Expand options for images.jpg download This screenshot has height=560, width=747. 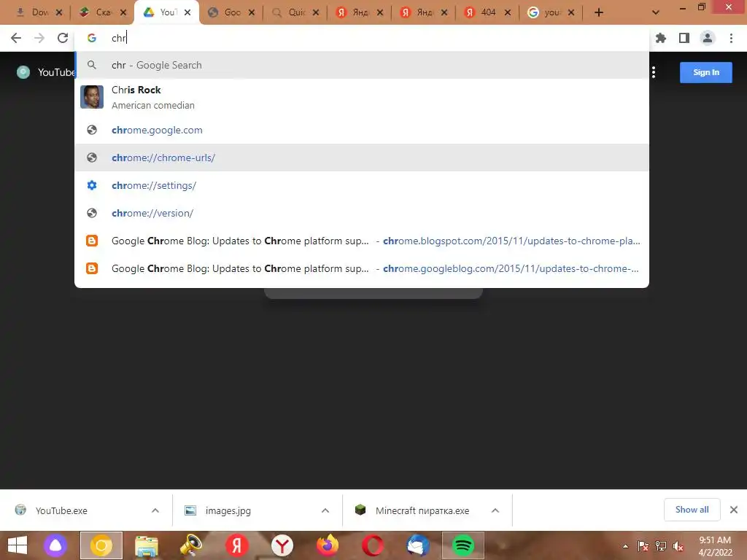325,510
